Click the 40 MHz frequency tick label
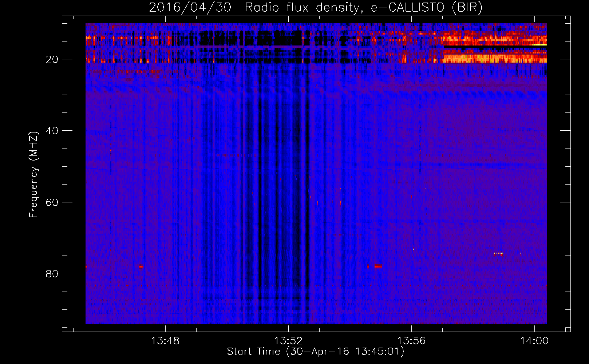The width and height of the screenshot is (589, 364). click(52, 131)
